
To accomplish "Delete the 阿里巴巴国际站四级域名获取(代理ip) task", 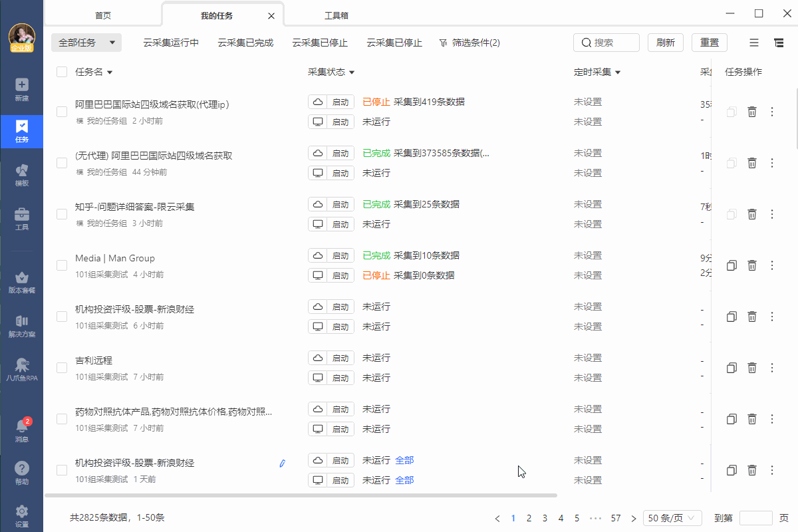I will pos(752,112).
